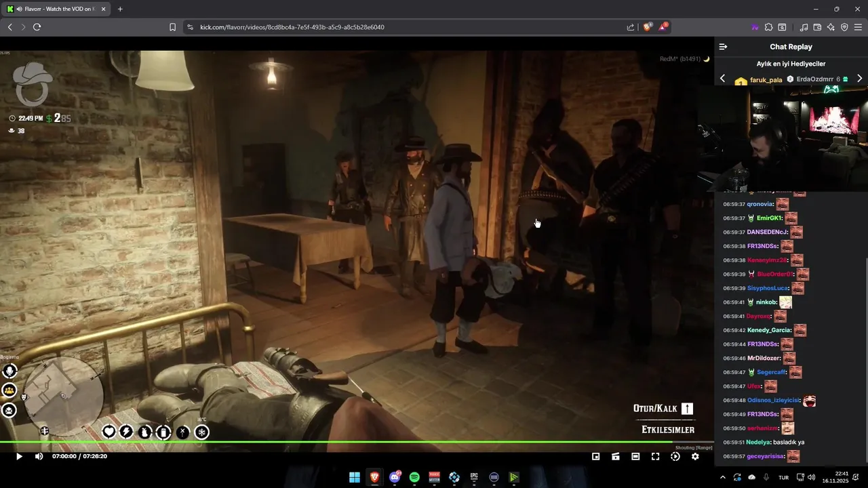Viewport: 868px width, 488px height.
Task: Enable theater mode in the player
Action: [x=635, y=456]
